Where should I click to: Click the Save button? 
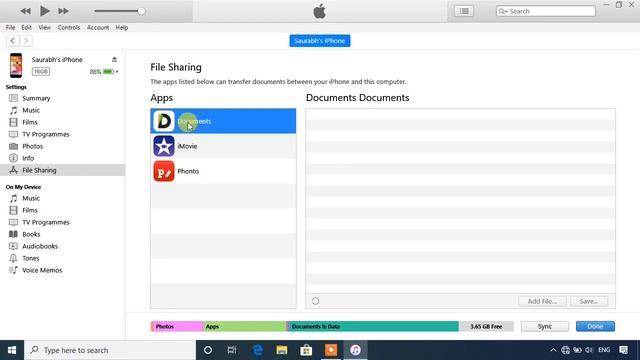(x=589, y=301)
